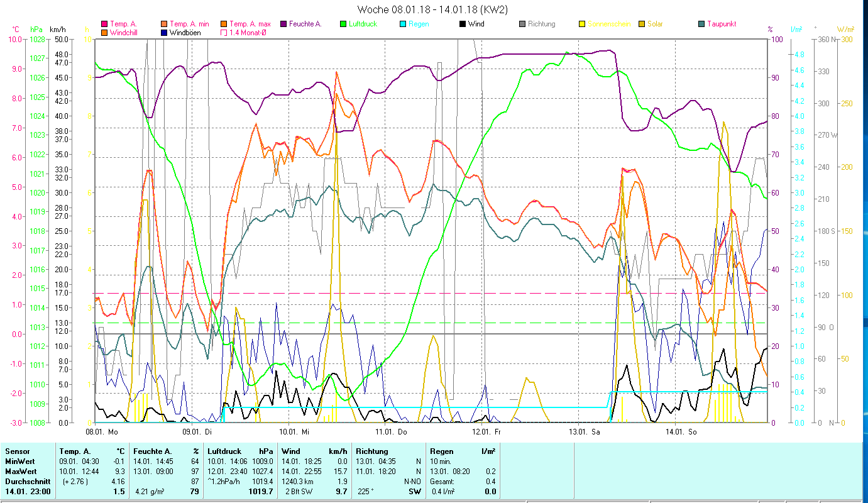
Task: Click the Temp. A. max legend swatch
Action: (224, 24)
